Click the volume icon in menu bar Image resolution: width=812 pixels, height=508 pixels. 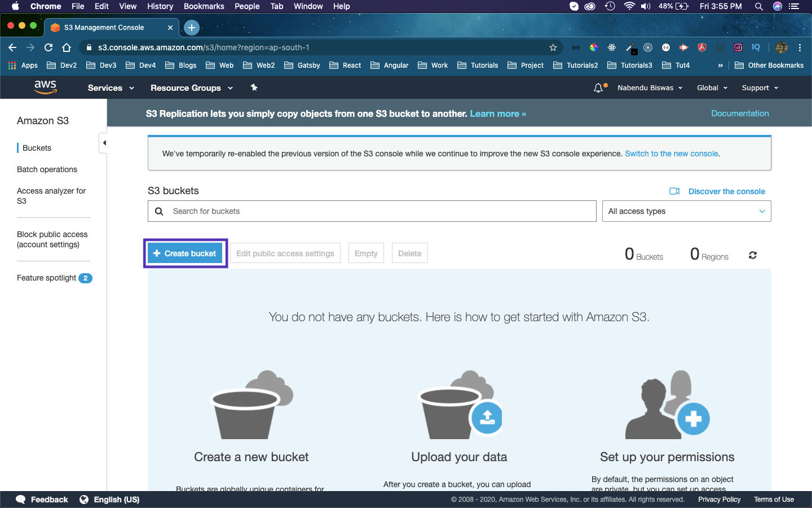coord(646,6)
